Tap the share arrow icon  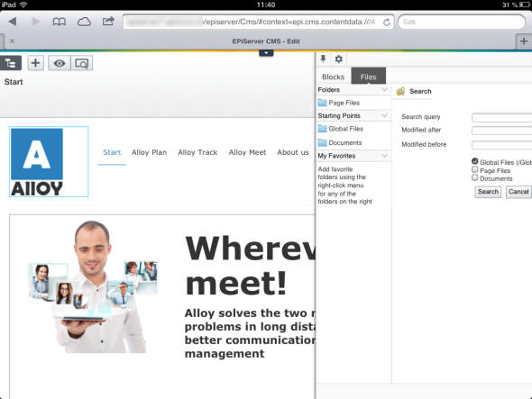(x=108, y=22)
